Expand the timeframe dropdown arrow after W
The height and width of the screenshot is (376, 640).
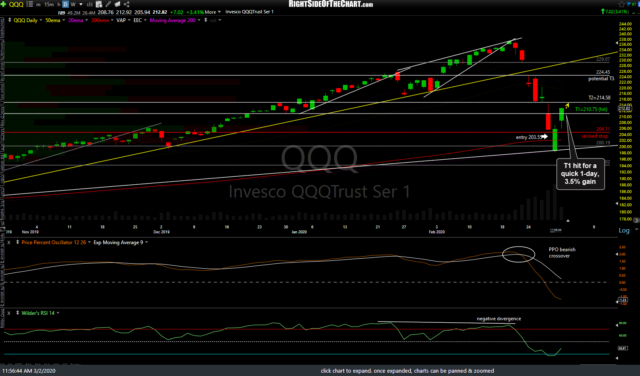click(x=81, y=4)
